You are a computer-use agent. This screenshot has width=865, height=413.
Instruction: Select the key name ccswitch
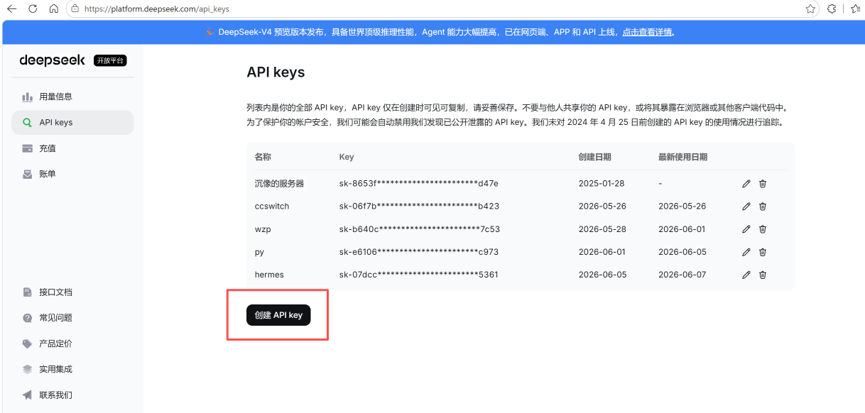pos(271,206)
